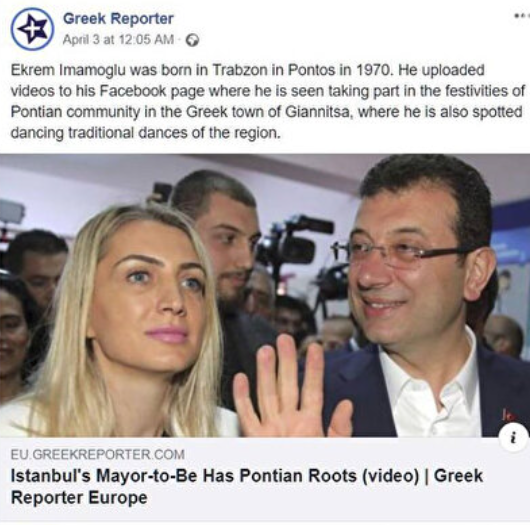Click the word 'Giannitsa' in post text
This screenshot has height=525, width=530.
pyautogui.click(x=317, y=112)
